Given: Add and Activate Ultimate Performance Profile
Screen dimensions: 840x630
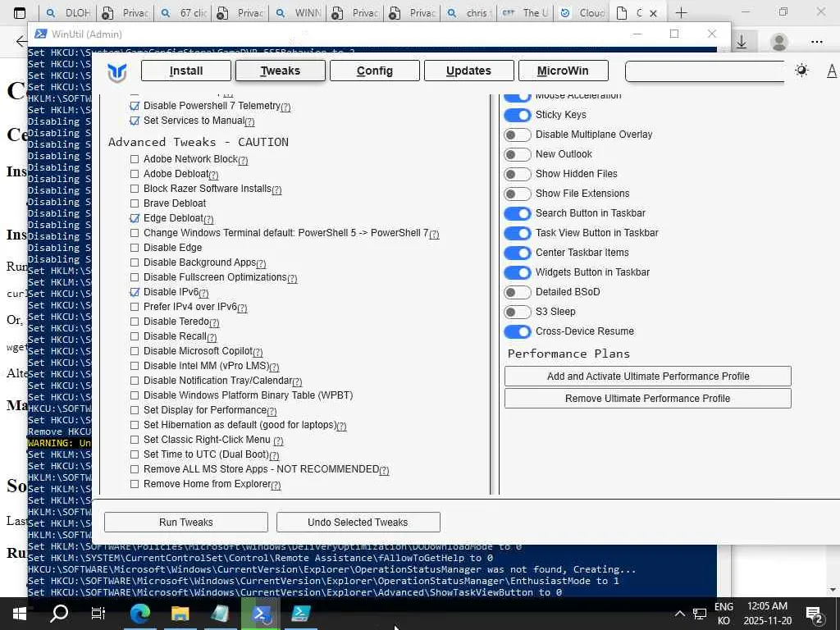Looking at the screenshot, I should pos(648,376).
